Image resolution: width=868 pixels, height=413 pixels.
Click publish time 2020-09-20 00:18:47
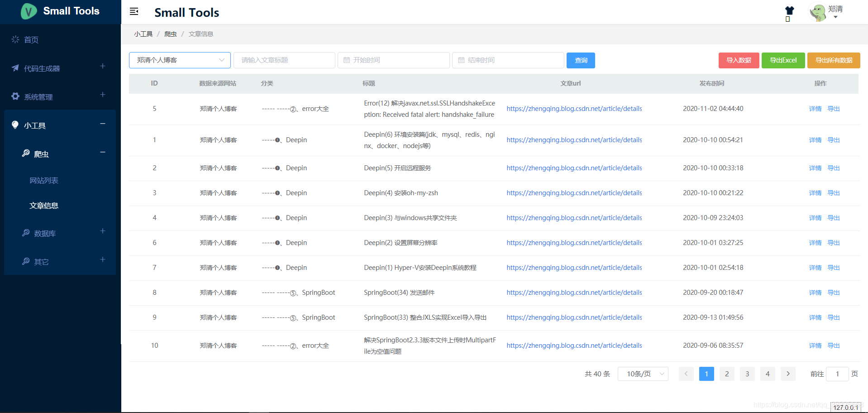[713, 293]
